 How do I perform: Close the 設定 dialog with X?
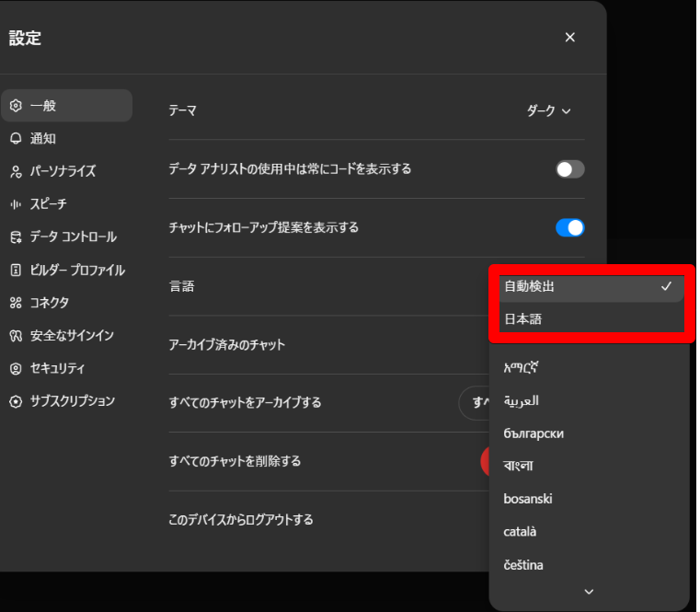(569, 37)
